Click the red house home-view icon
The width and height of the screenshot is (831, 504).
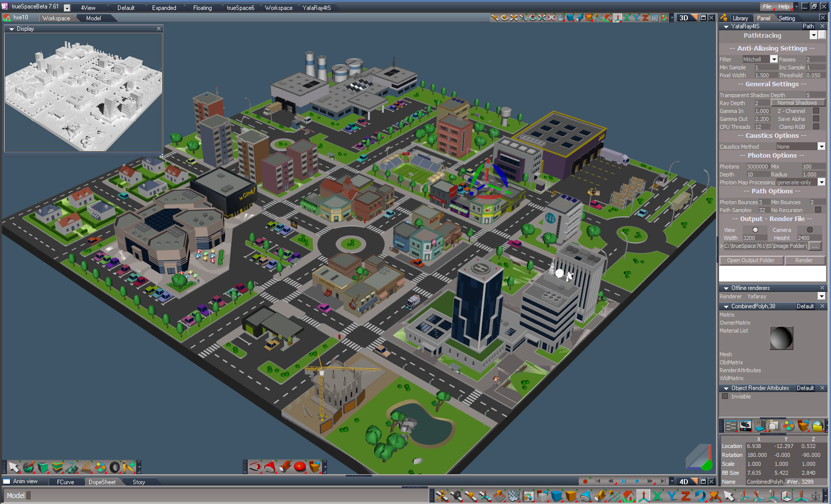(x=629, y=496)
